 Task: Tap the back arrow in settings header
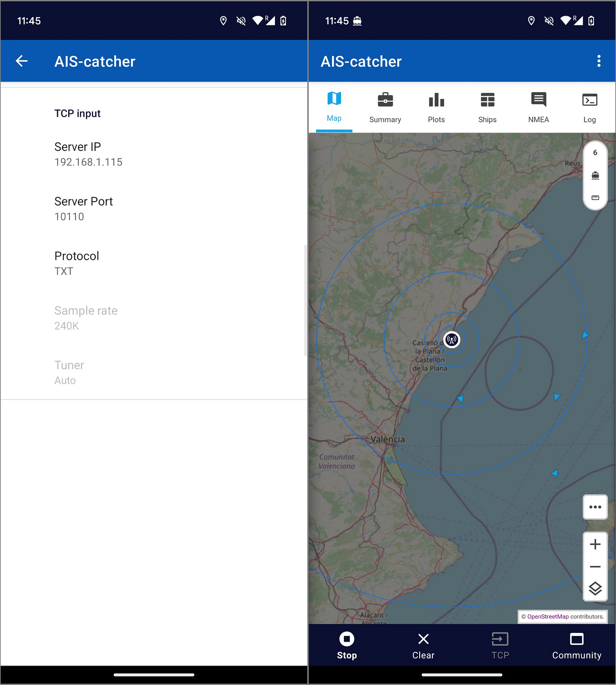coord(22,61)
